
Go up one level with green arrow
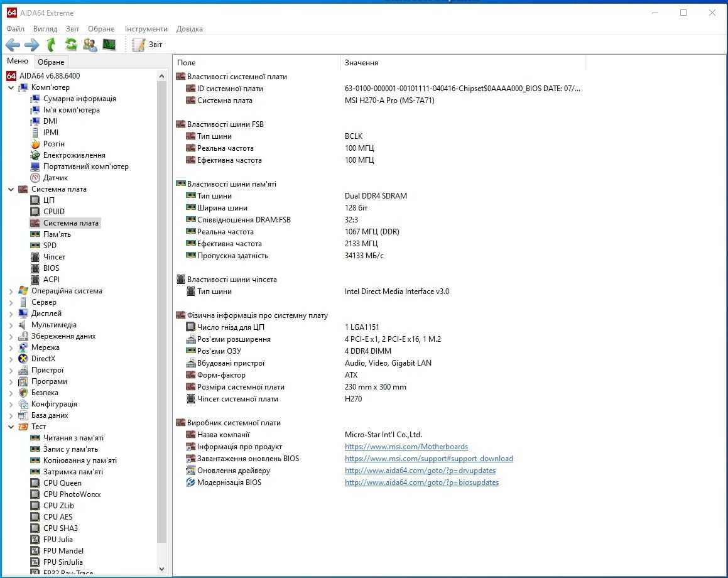pyautogui.click(x=51, y=45)
